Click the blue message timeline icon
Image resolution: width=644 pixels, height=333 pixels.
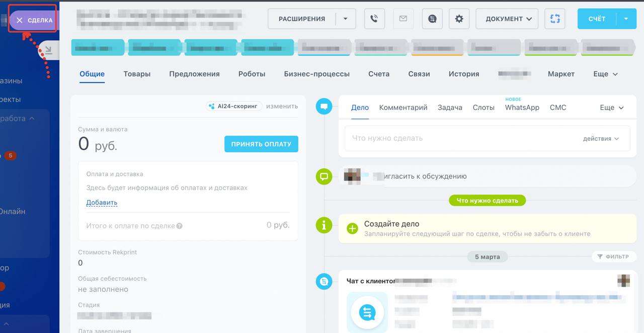coord(324,106)
